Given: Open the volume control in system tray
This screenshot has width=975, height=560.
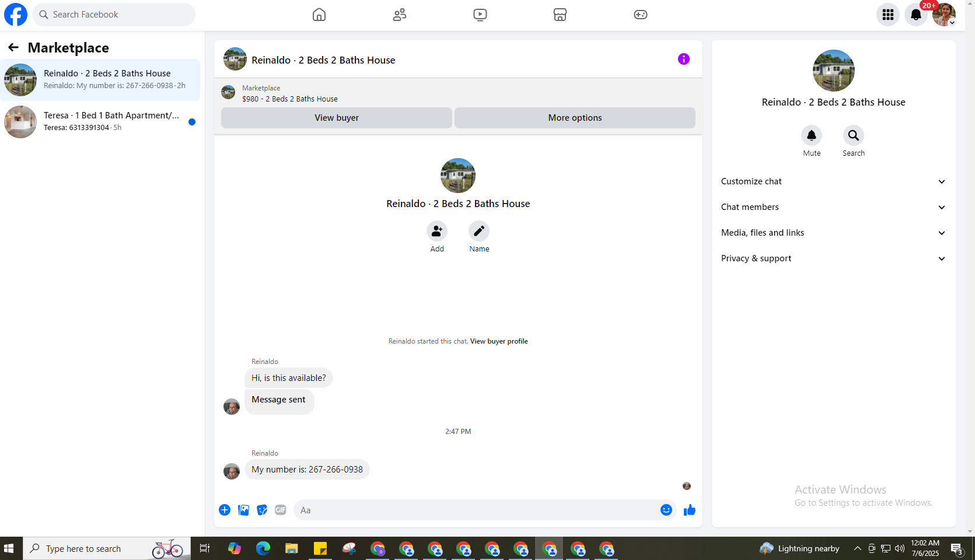Looking at the screenshot, I should tap(900, 548).
